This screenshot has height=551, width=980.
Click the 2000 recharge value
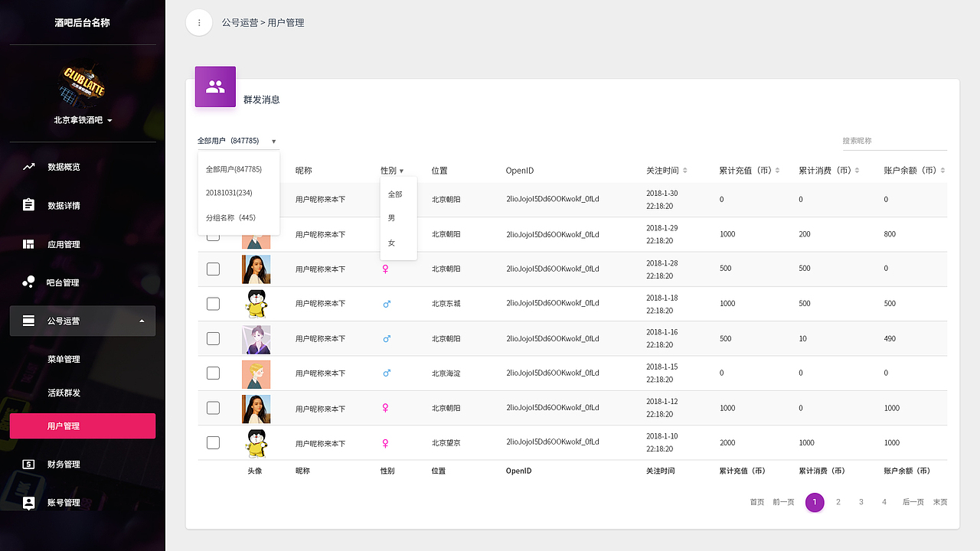click(x=727, y=443)
